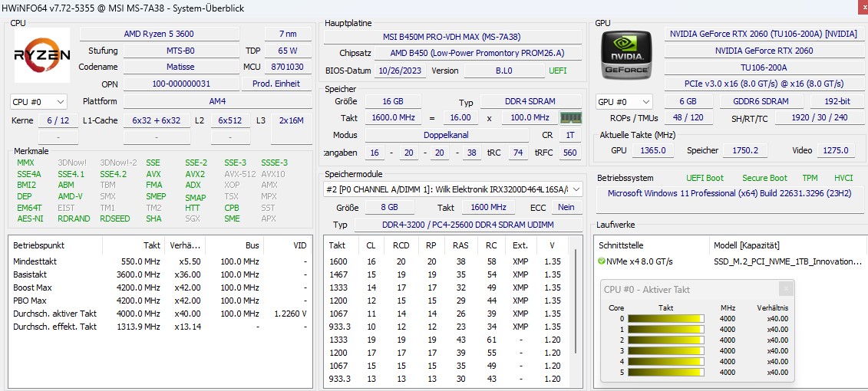Click the RDSEED feature flag
The height and width of the screenshot is (391, 868).
click(114, 219)
